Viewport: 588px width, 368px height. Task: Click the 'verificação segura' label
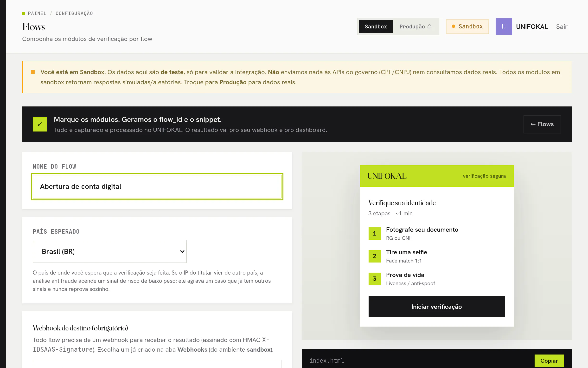coord(484,176)
